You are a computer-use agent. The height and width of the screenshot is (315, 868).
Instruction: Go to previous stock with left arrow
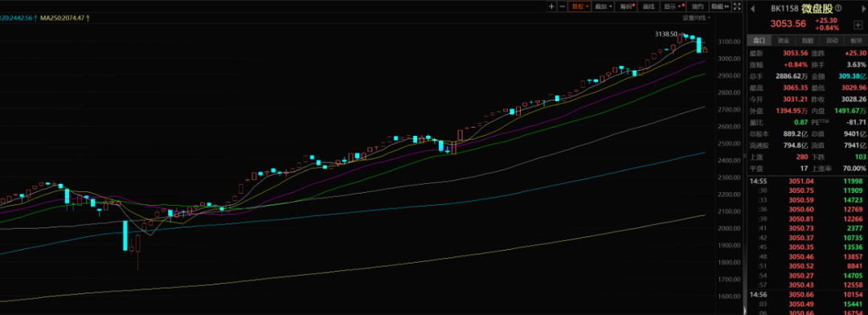(x=753, y=9)
